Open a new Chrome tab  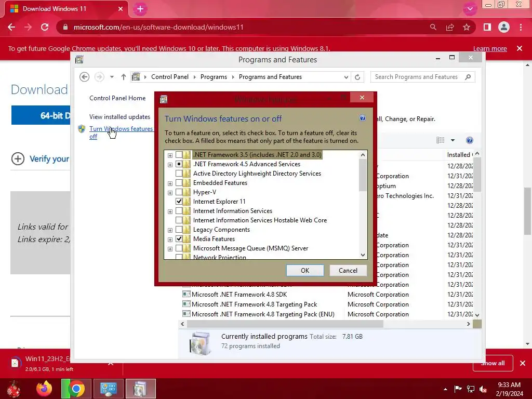140,9
